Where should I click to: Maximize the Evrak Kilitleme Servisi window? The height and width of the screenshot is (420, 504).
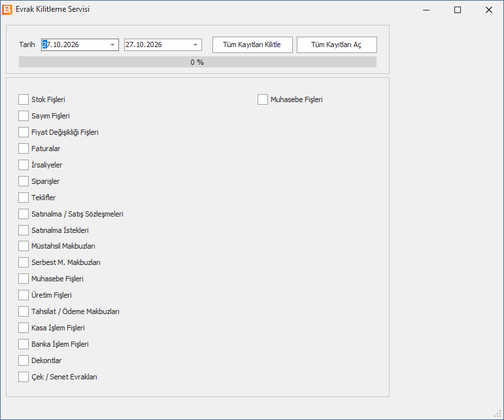tap(458, 10)
